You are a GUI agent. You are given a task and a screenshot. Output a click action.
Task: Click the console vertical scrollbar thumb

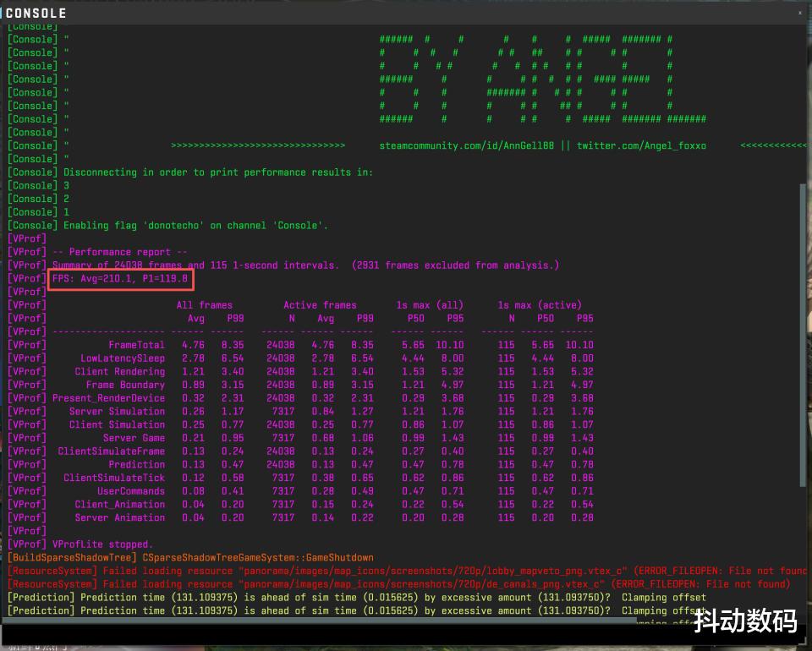click(803, 334)
